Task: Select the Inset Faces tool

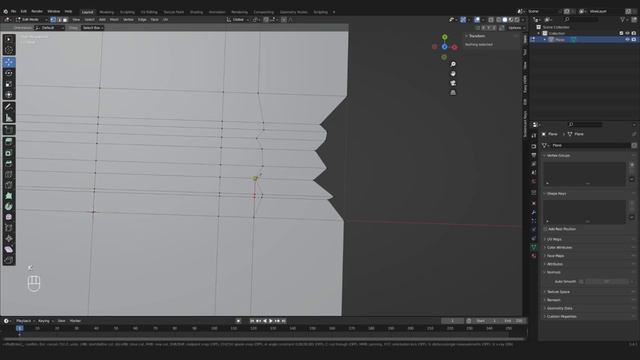Action: pos(9,153)
